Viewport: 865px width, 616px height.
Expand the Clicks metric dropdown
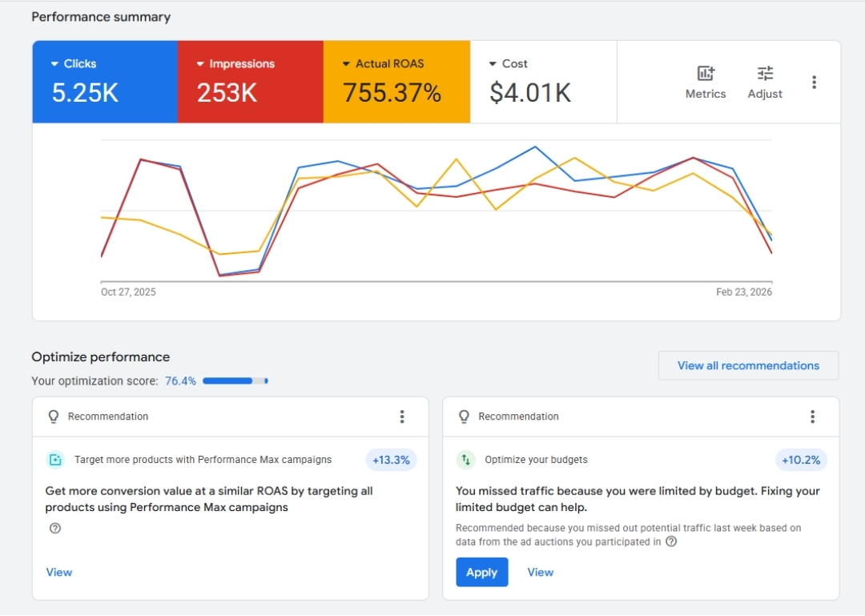[54, 64]
